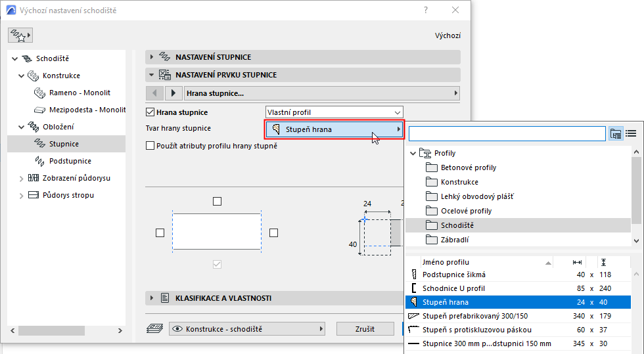Click the previous page arrow button

(x=154, y=93)
